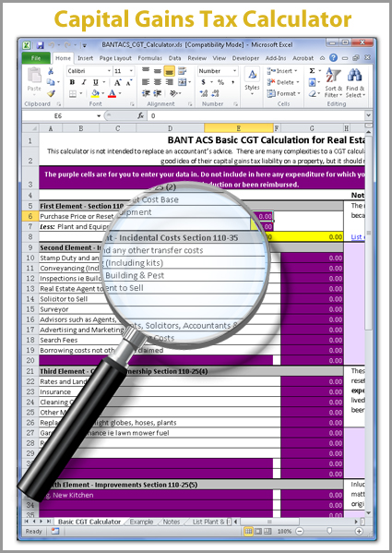
Task: Click the formula bar showing 0
Action: pyautogui.click(x=256, y=115)
